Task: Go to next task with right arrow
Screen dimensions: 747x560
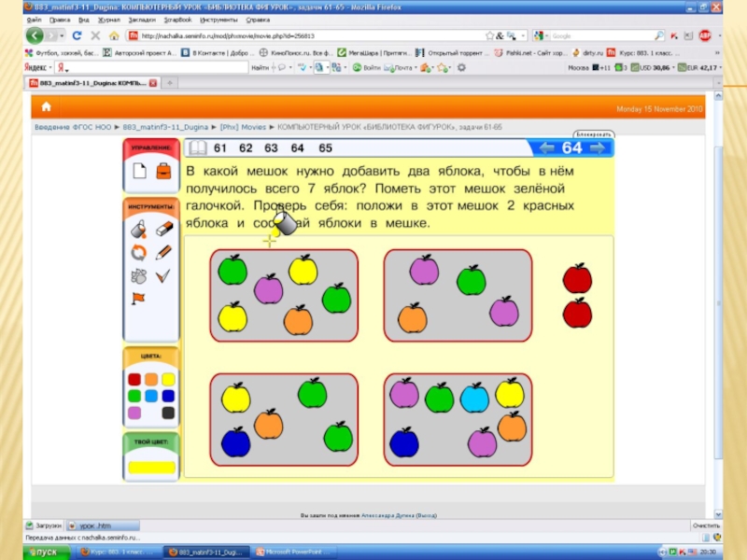Action: click(x=598, y=148)
